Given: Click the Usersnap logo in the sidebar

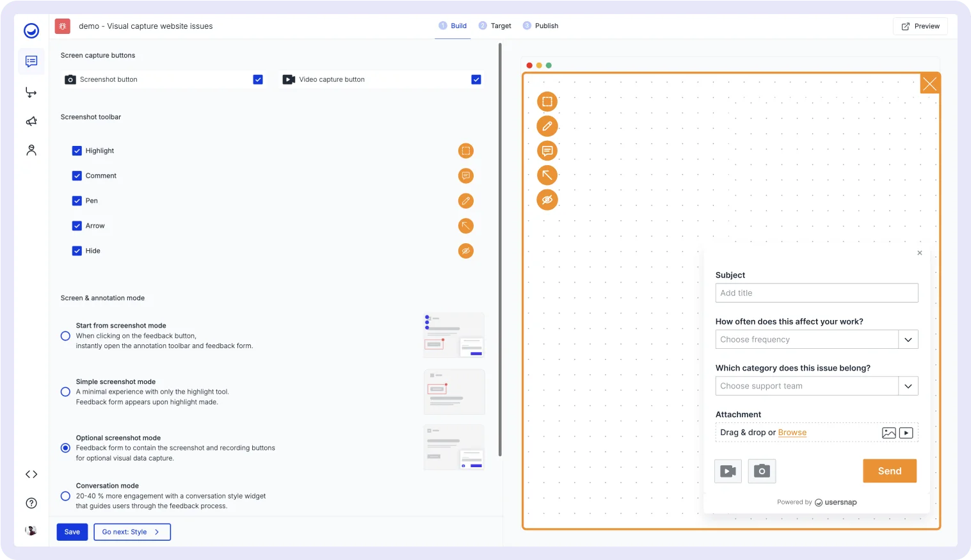Looking at the screenshot, I should tap(31, 31).
